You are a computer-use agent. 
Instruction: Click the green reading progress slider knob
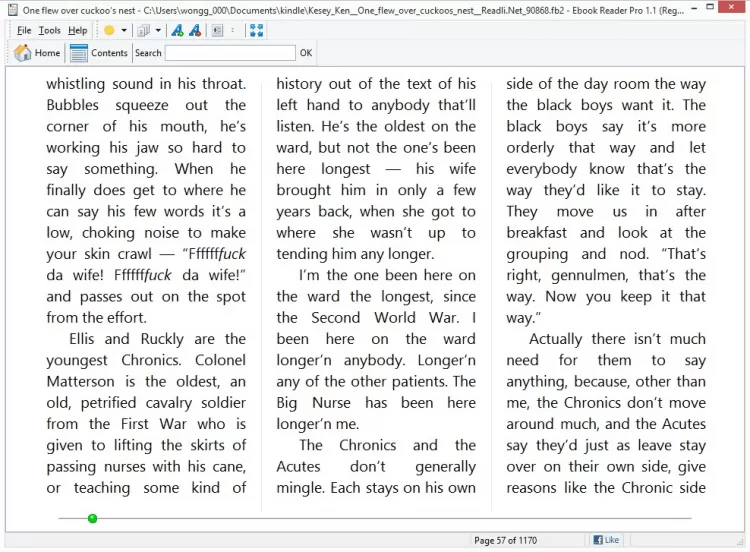[92, 518]
